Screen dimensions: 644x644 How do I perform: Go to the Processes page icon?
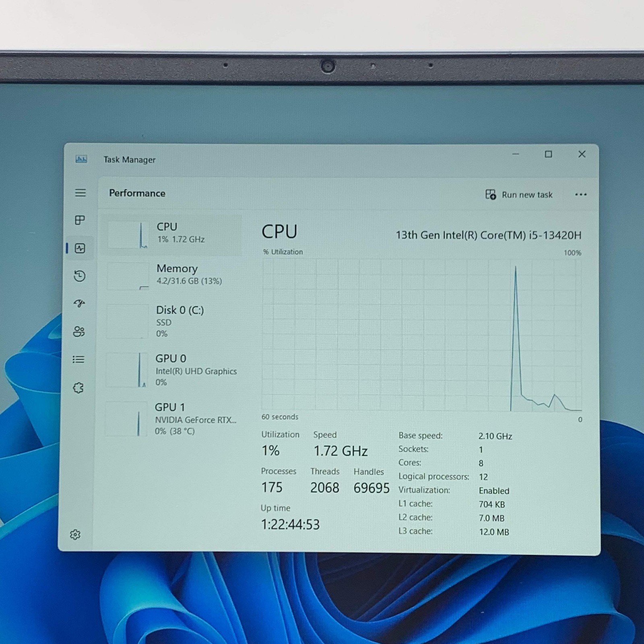point(80,220)
